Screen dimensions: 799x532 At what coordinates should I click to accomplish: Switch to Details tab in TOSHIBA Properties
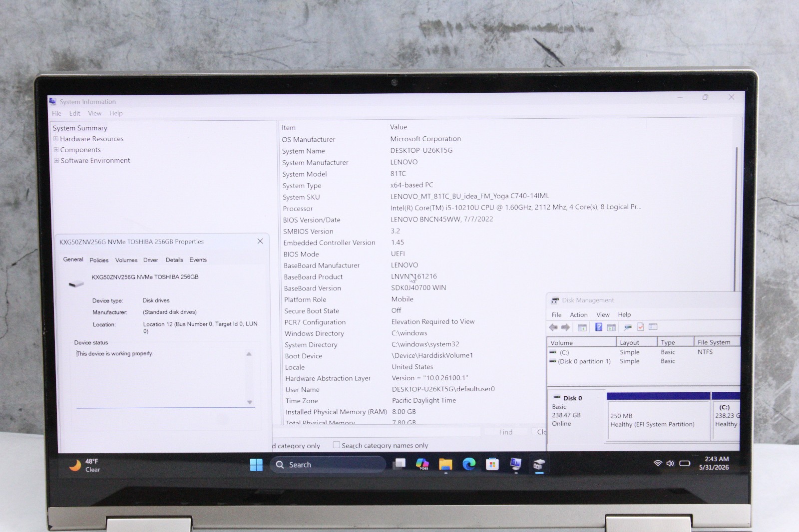point(174,260)
